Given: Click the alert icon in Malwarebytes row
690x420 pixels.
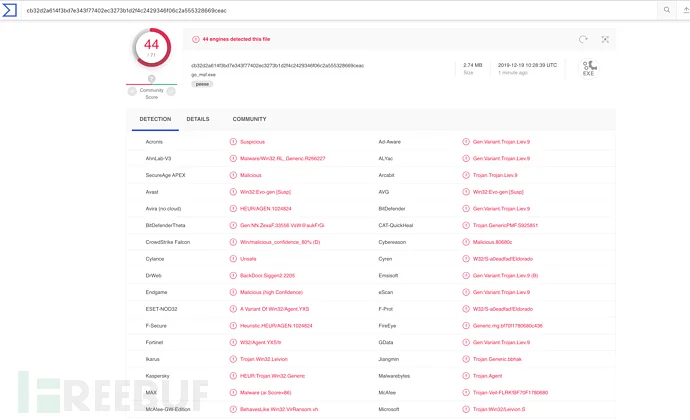Looking at the screenshot, I should tap(466, 376).
